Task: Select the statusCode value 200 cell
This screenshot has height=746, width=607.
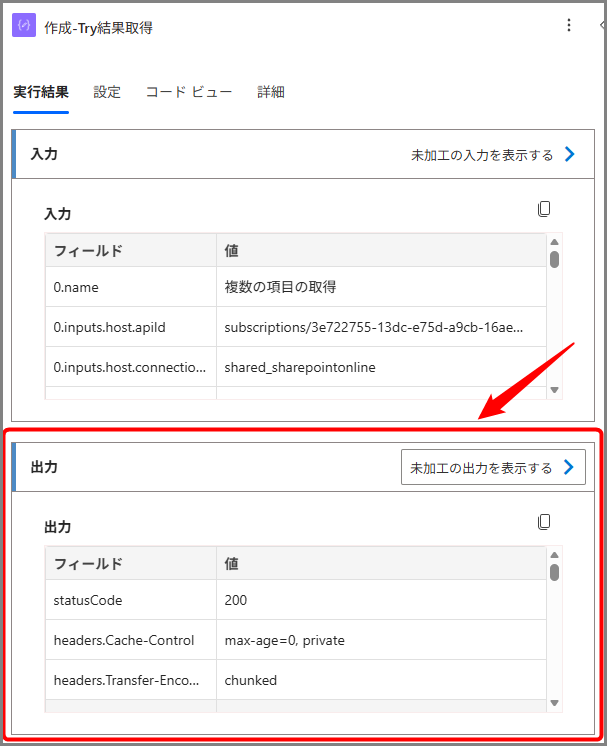Action: click(236, 600)
